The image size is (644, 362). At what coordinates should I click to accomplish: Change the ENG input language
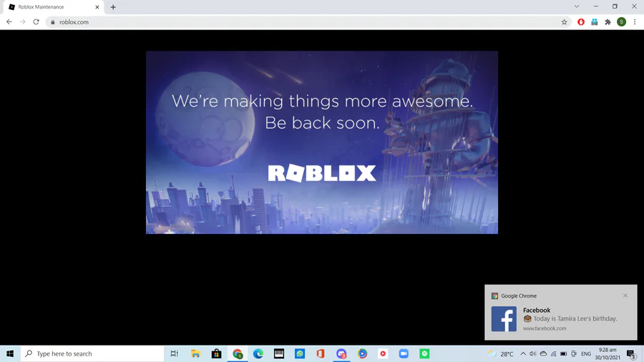click(586, 353)
